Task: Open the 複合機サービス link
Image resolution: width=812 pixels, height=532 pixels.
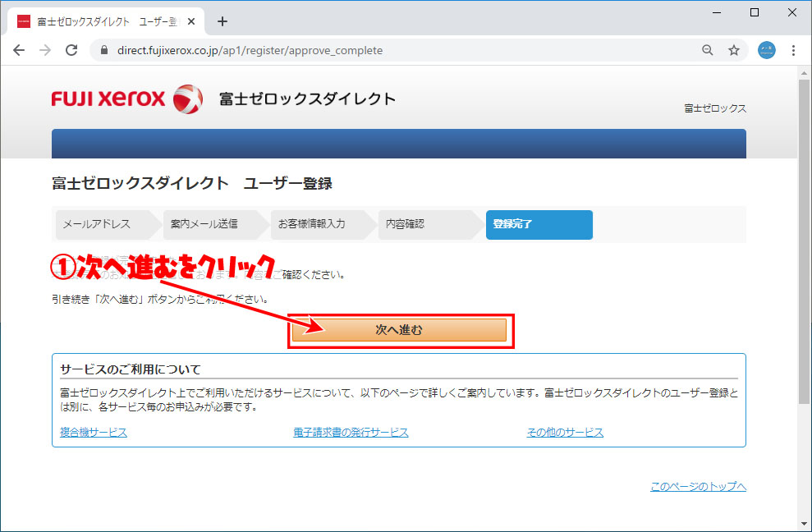Action: [94, 432]
